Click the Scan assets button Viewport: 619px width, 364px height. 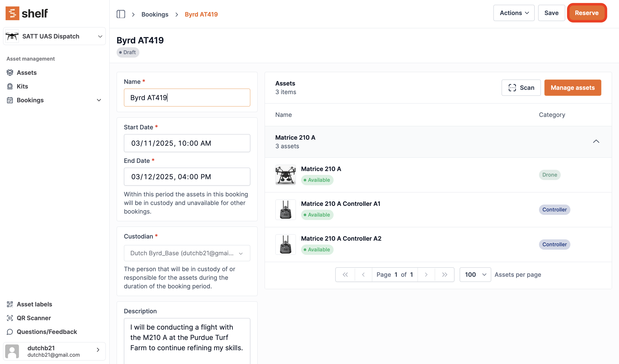[x=521, y=88]
